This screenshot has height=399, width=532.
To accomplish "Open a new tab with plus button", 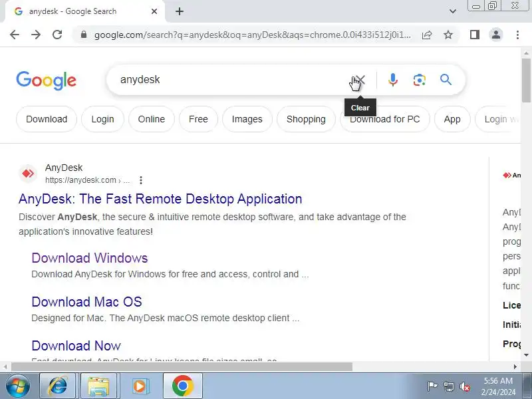I will pyautogui.click(x=180, y=11).
